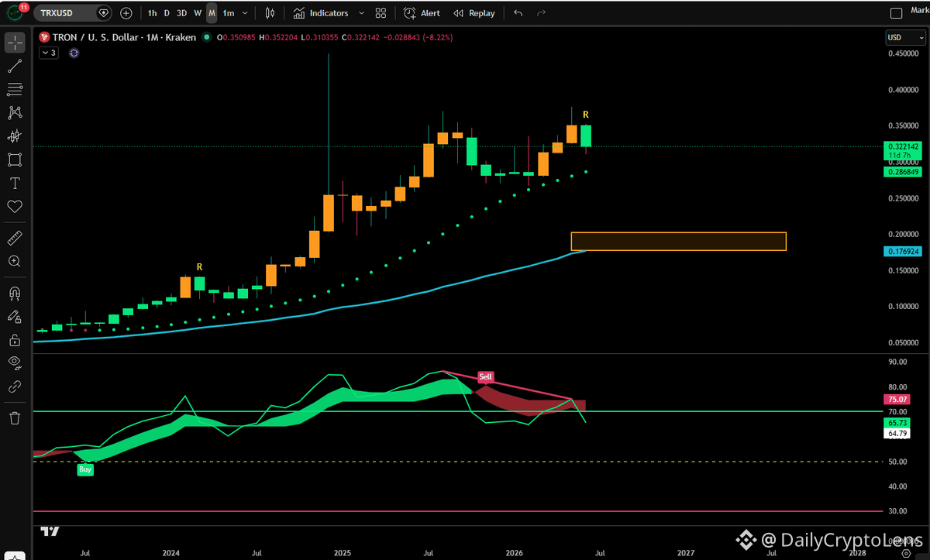Switch to the 1m timeframe

(x=228, y=13)
